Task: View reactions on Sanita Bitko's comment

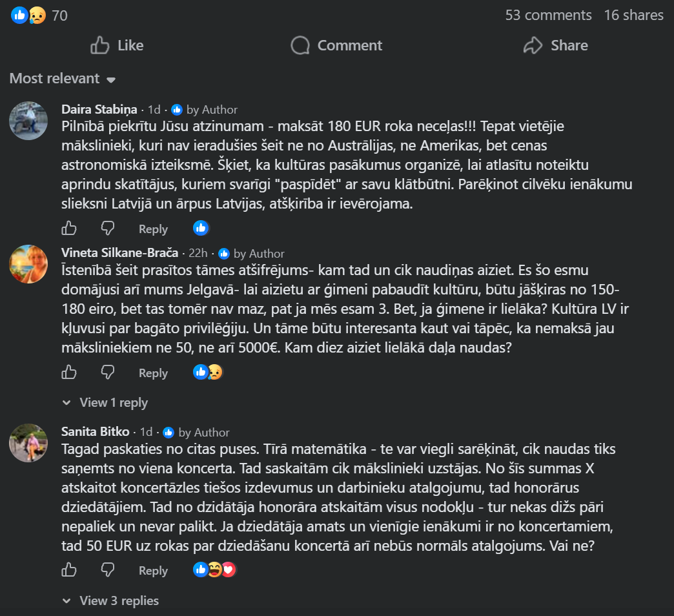Action: coord(214,570)
